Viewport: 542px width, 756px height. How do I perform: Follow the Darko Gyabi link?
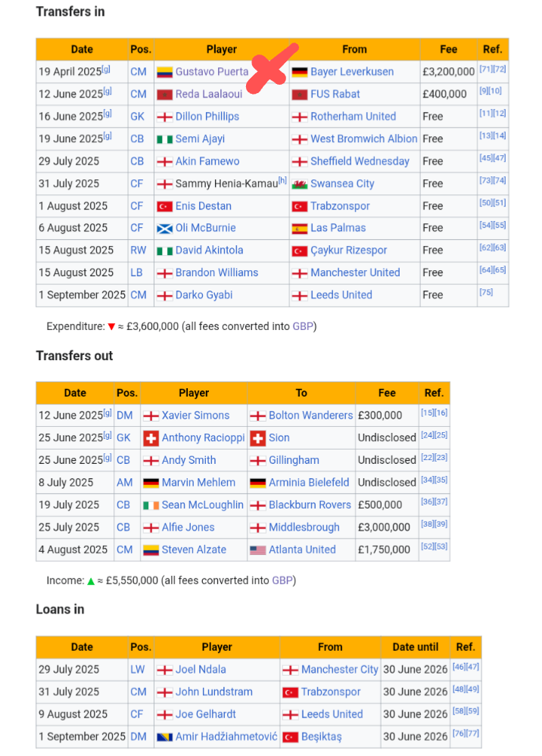[x=204, y=295]
